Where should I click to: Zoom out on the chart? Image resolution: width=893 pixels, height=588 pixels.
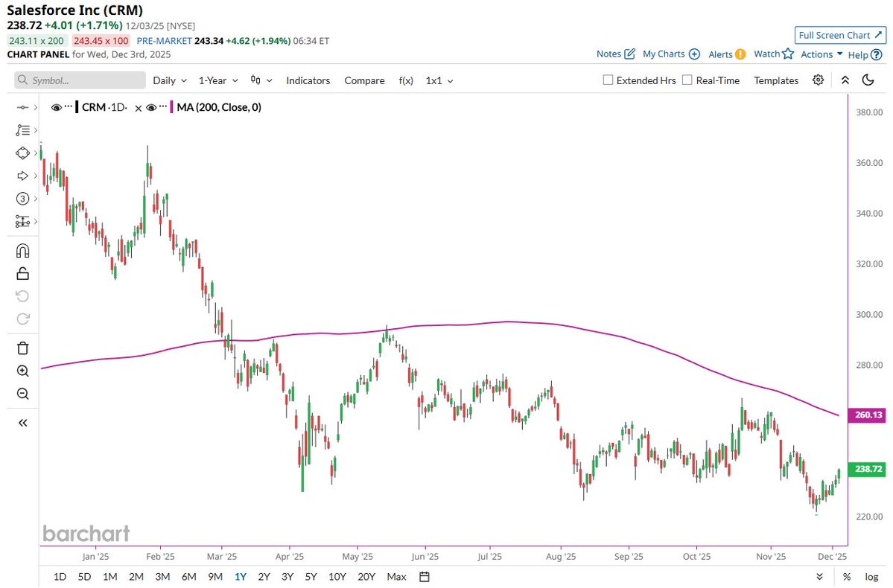(22, 394)
